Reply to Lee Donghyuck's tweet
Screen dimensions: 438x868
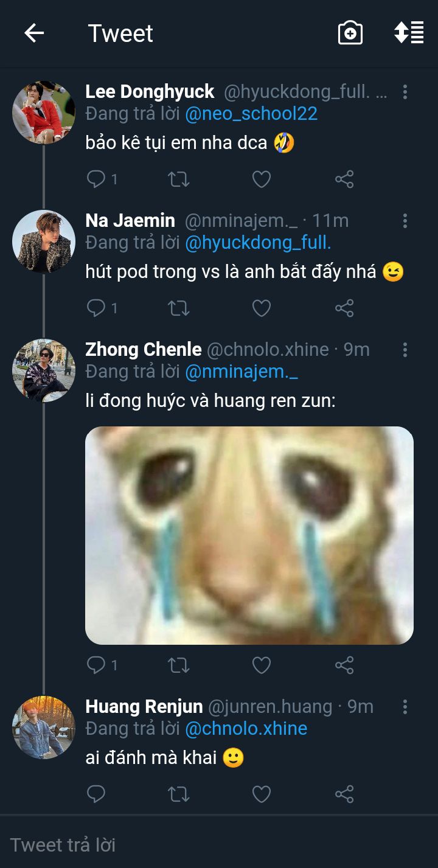click(x=97, y=179)
